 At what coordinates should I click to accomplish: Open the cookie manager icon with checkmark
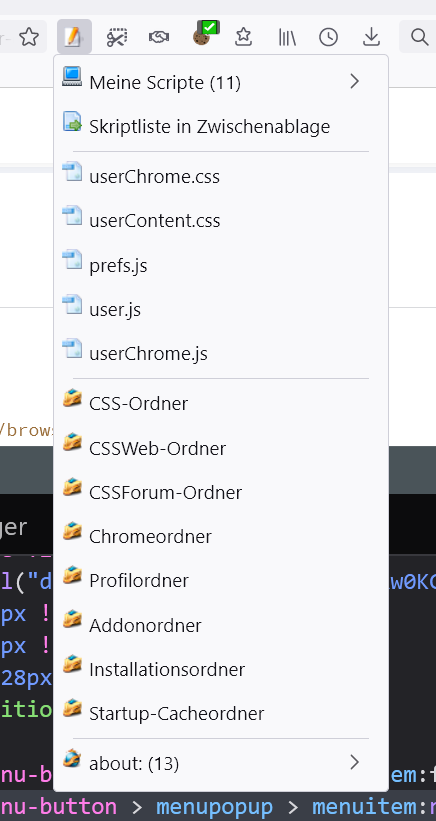click(x=205, y=33)
